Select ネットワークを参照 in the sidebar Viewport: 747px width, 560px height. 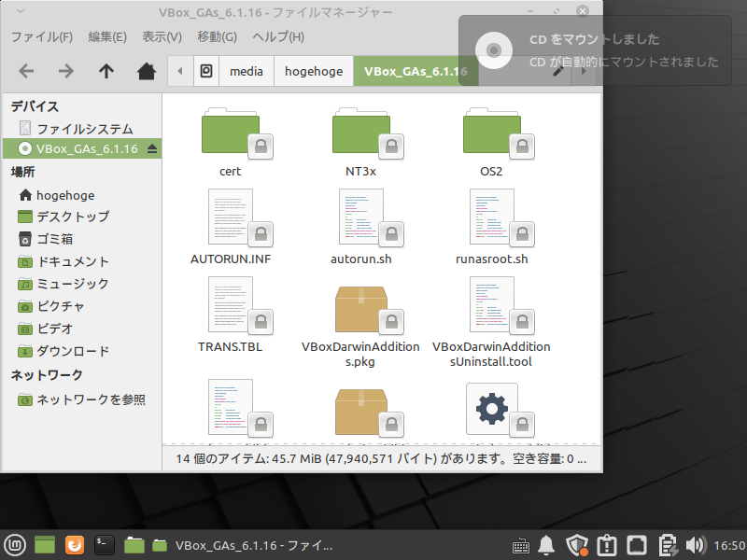82,399
